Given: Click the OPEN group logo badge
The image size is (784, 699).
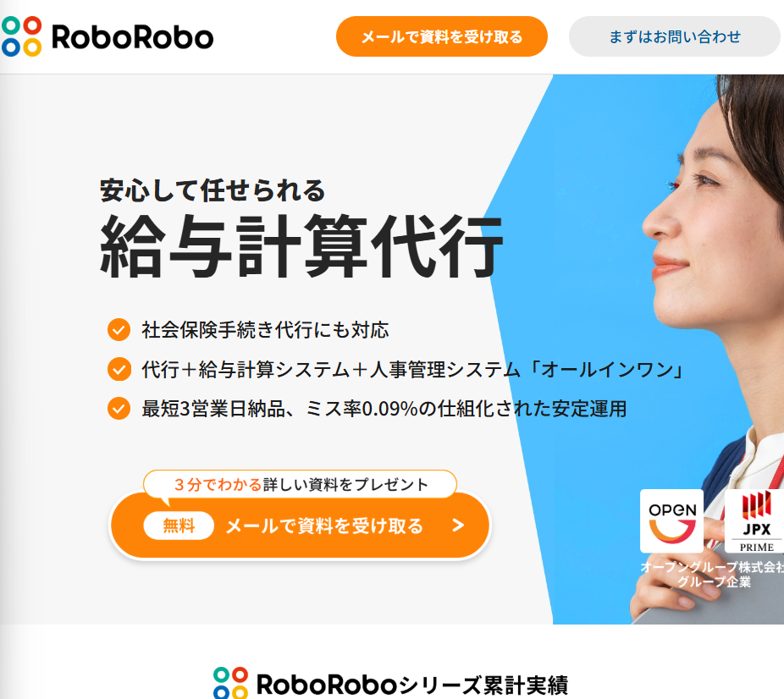Looking at the screenshot, I should point(671,521).
